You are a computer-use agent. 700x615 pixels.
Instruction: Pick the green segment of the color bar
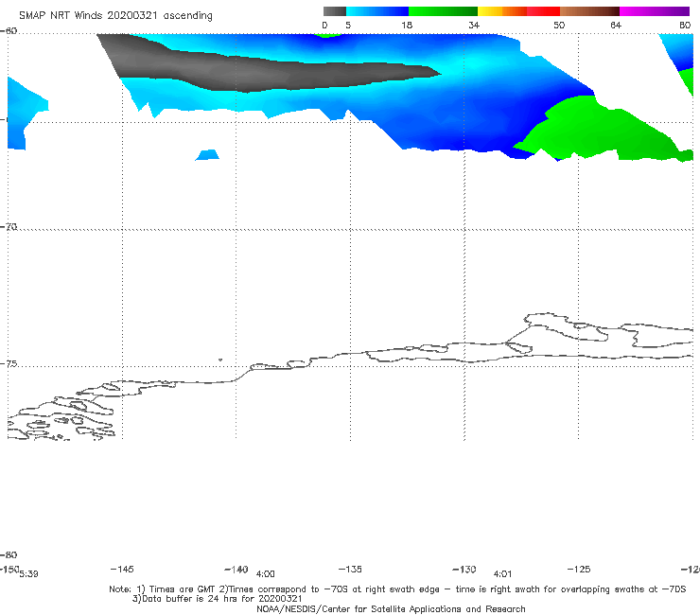[443, 11]
